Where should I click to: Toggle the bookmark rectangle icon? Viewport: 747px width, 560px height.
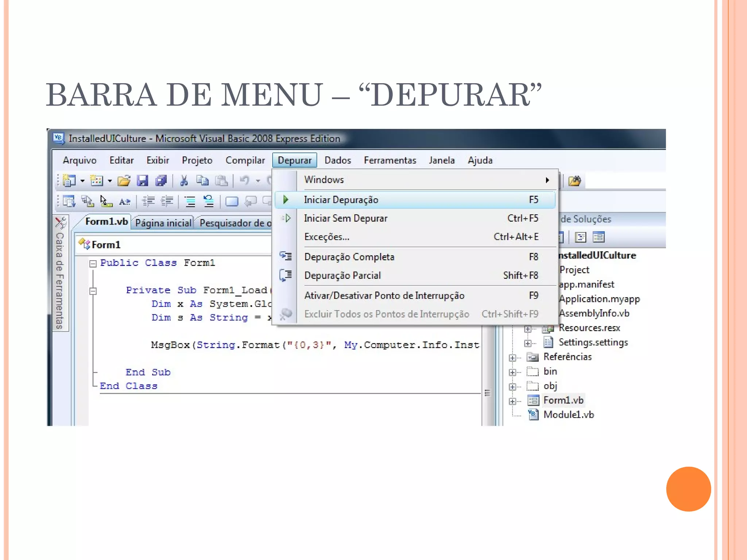pos(232,201)
